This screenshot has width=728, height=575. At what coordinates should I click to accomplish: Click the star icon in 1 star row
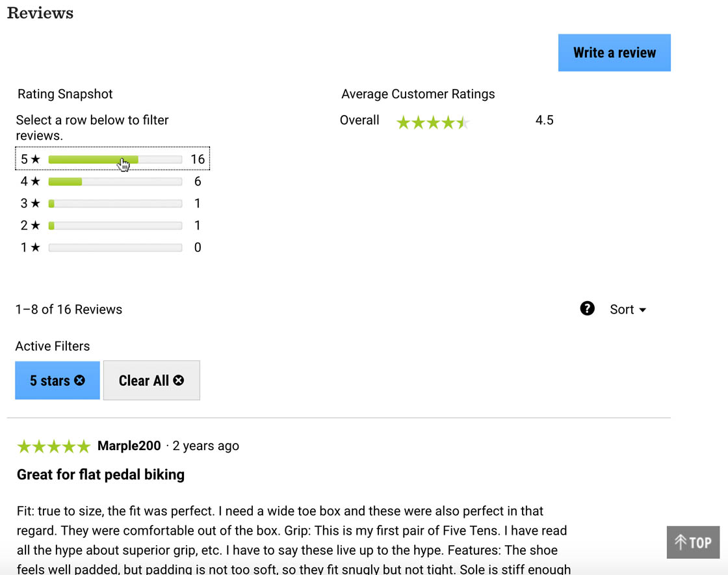point(35,248)
